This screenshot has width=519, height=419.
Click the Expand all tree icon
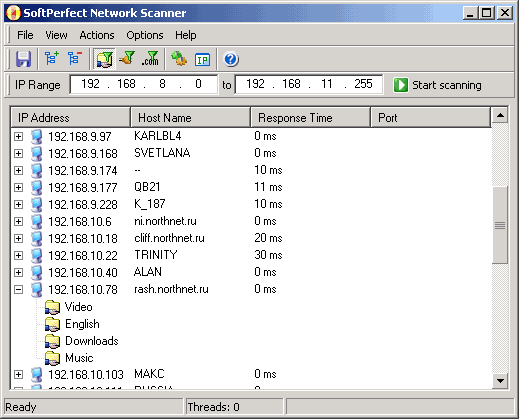tap(51, 58)
